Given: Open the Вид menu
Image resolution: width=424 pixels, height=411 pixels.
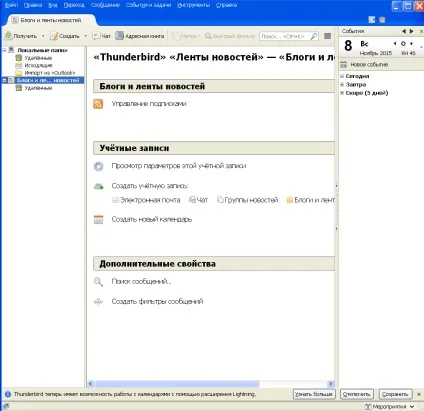Looking at the screenshot, I should click(53, 5).
